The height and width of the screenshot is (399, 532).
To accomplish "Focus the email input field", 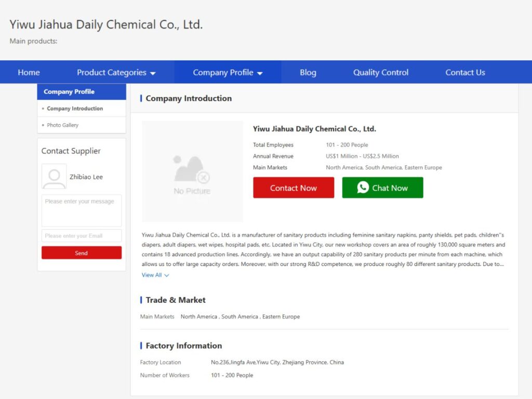I will click(x=82, y=236).
